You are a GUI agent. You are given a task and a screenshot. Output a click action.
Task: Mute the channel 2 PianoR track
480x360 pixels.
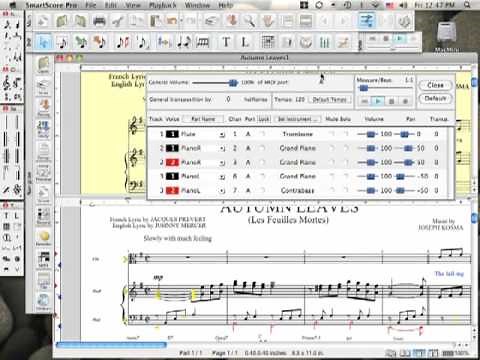(x=331, y=148)
